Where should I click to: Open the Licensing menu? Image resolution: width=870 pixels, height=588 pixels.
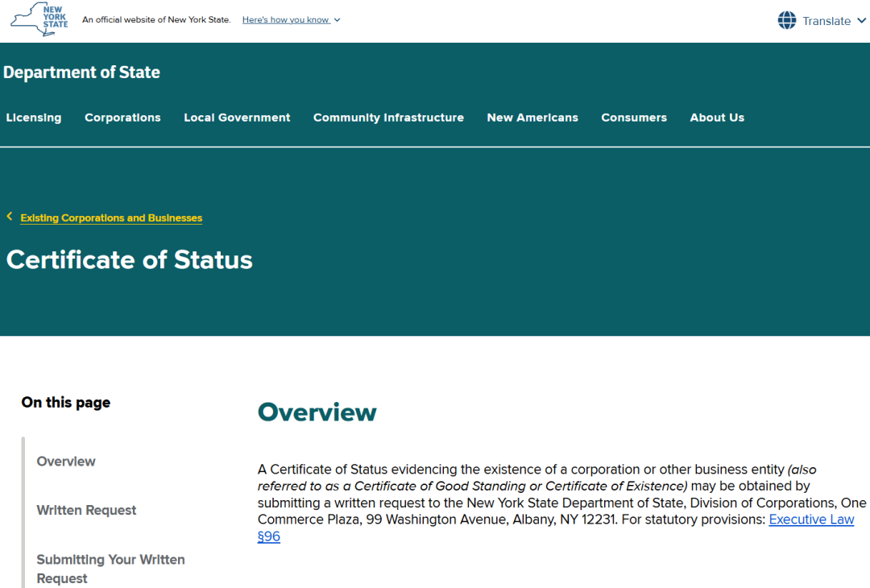(34, 118)
